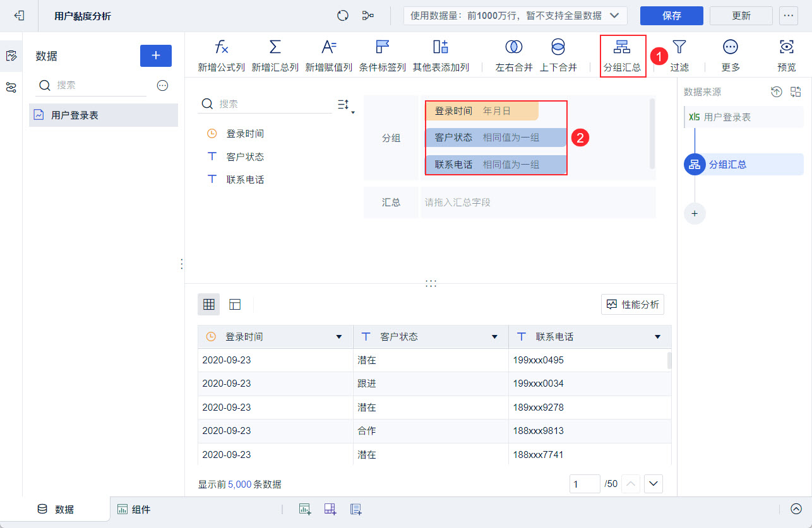The width and height of the screenshot is (812, 528).
Task: Click the table vertical scrollbar
Action: pos(669,360)
